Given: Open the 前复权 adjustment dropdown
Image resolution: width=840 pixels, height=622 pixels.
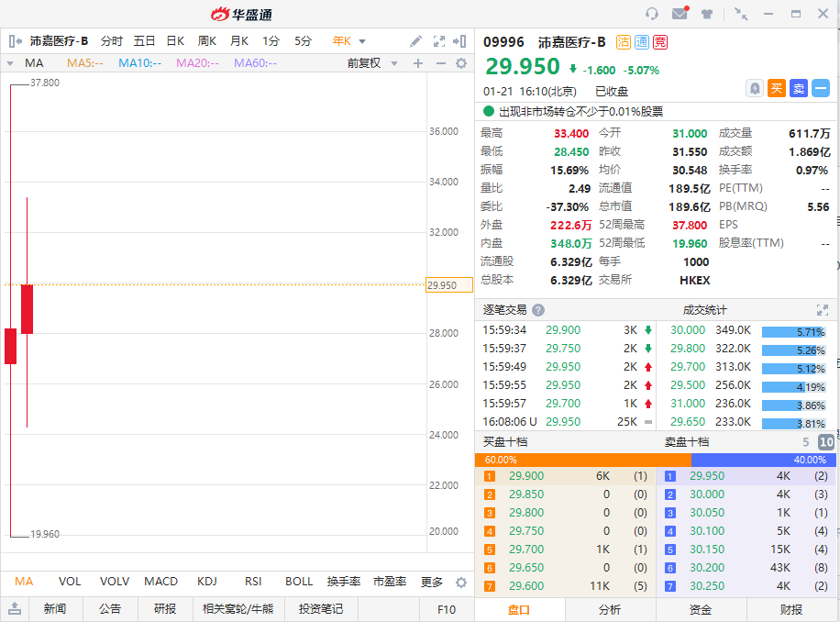Looking at the screenshot, I should (370, 63).
